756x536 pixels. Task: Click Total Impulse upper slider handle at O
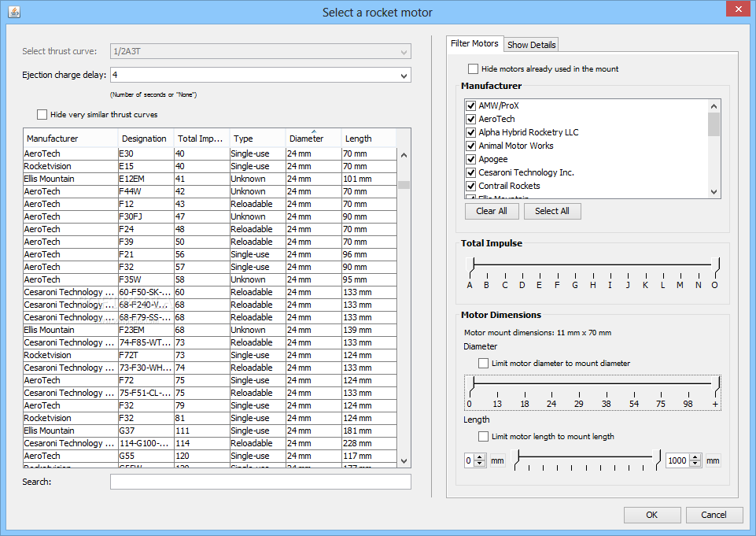click(716, 266)
